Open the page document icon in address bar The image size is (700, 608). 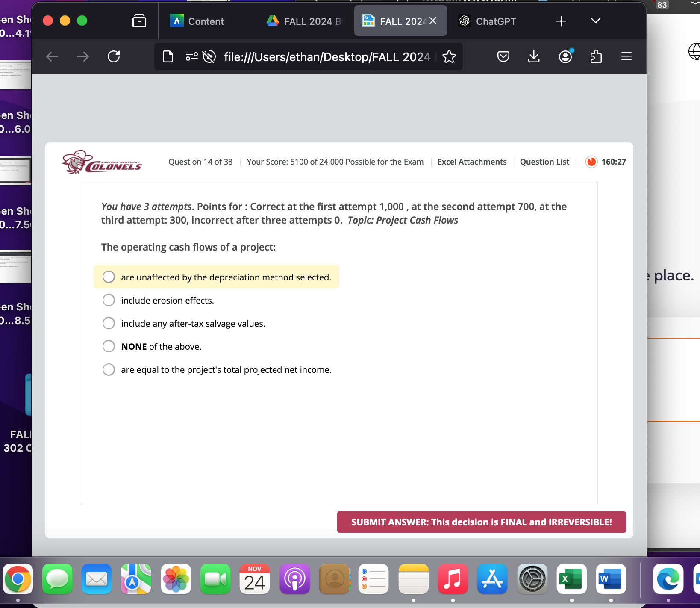point(168,56)
